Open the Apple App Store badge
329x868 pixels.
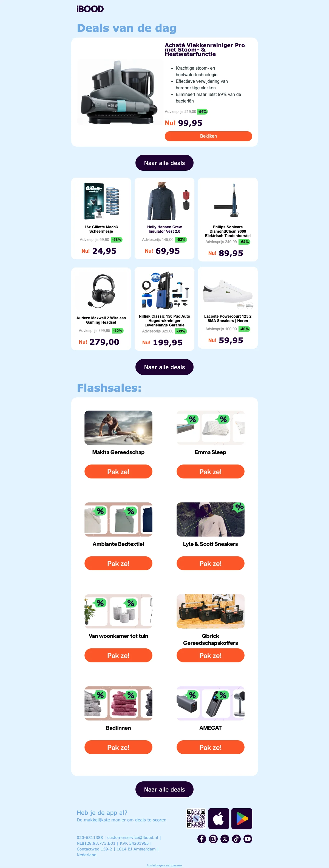pyautogui.click(x=219, y=818)
